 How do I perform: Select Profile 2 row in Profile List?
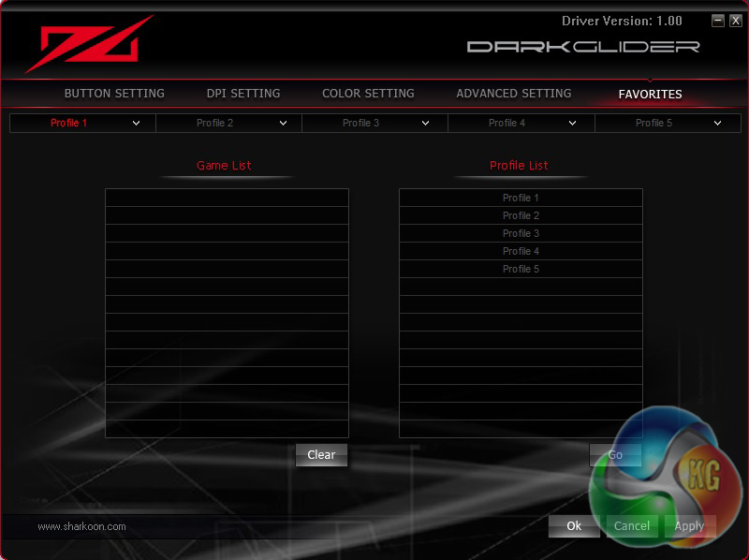pyautogui.click(x=521, y=215)
